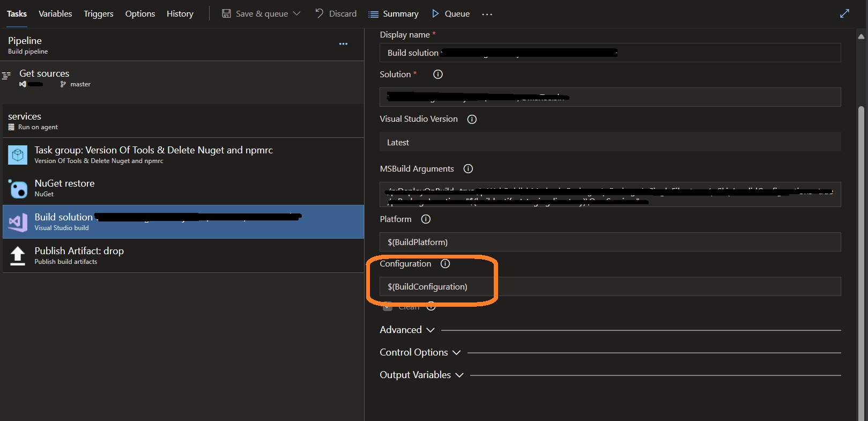Click the Get sources repository icon
This screenshot has width=868, height=421.
(23, 84)
